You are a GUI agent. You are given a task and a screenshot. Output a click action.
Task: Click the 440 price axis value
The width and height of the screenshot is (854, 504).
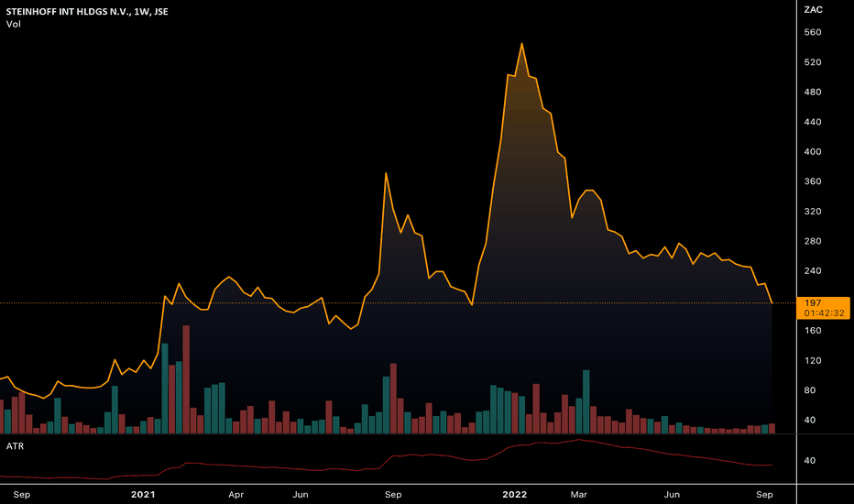coord(813,122)
